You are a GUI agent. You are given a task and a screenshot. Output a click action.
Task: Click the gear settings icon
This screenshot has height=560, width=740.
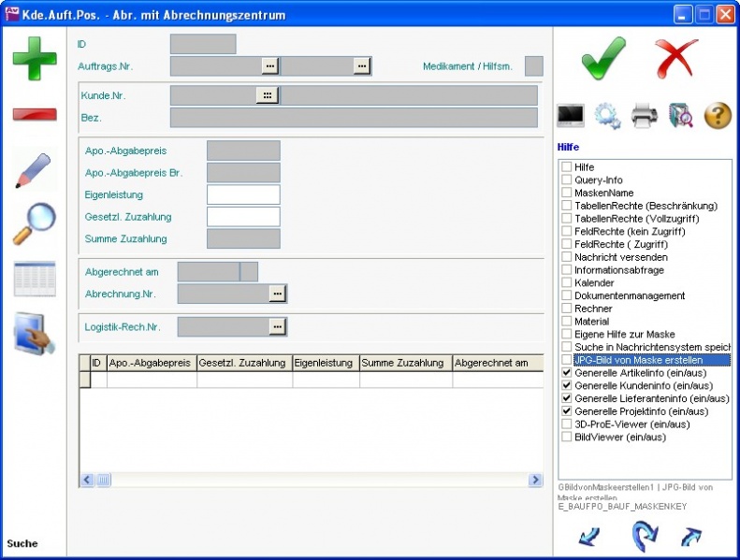pos(608,115)
